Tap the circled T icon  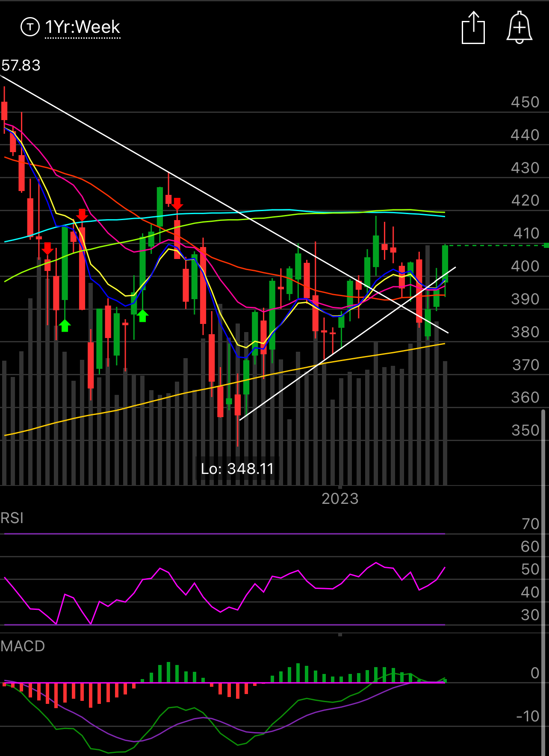pos(30,27)
